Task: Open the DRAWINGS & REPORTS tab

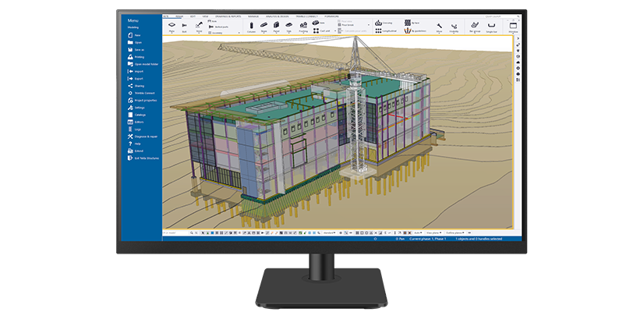Action: click(x=228, y=16)
